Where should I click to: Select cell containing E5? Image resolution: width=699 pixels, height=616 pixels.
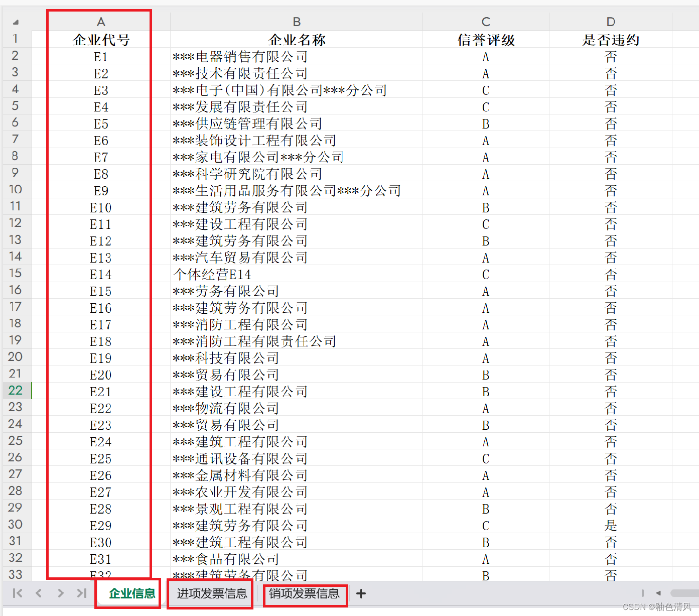click(101, 123)
